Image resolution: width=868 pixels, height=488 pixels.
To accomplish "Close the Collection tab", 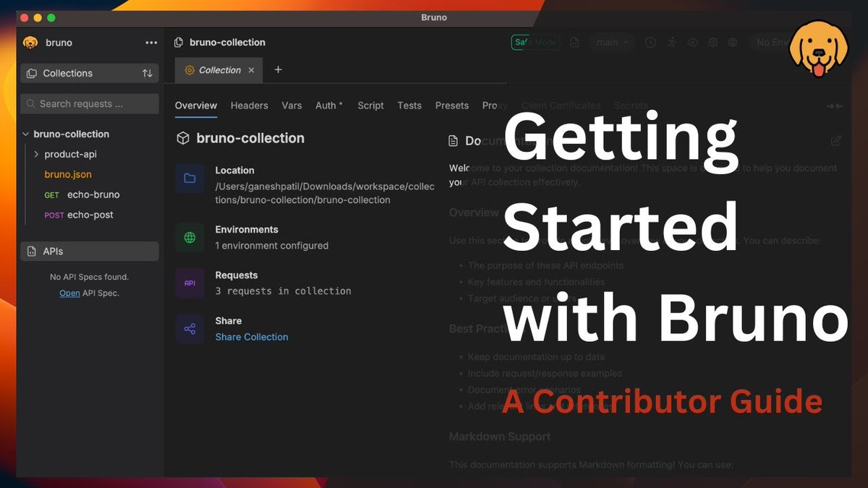I will click(251, 70).
